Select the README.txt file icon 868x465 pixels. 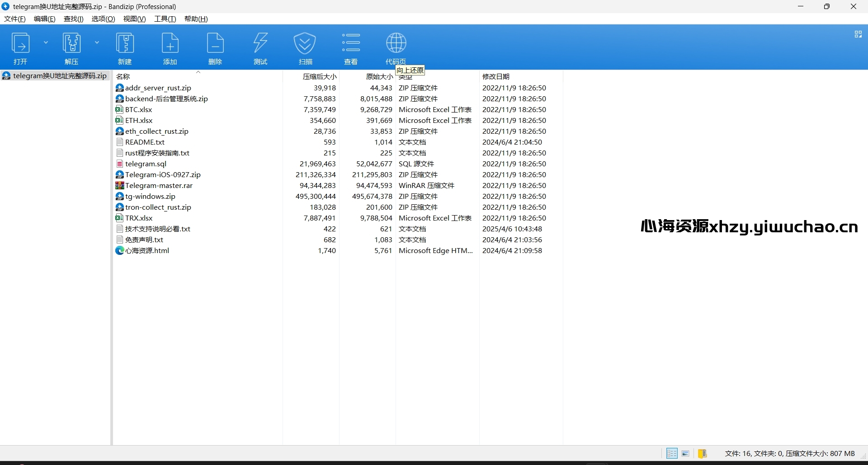[x=120, y=142]
